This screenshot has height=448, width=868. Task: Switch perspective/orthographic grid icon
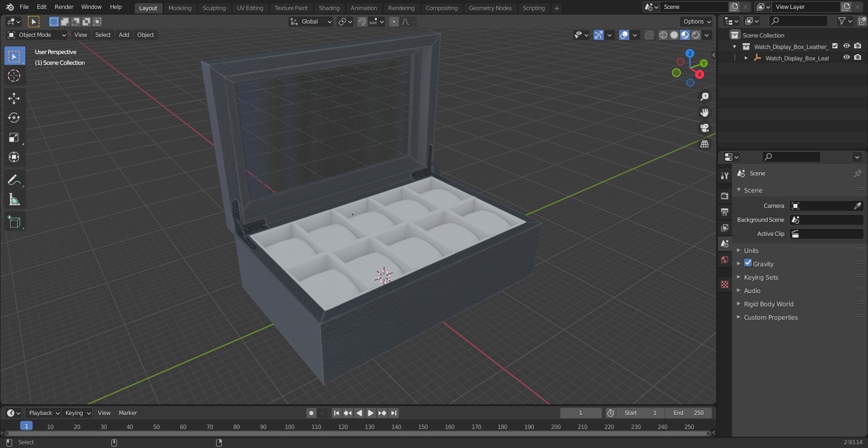(704, 144)
